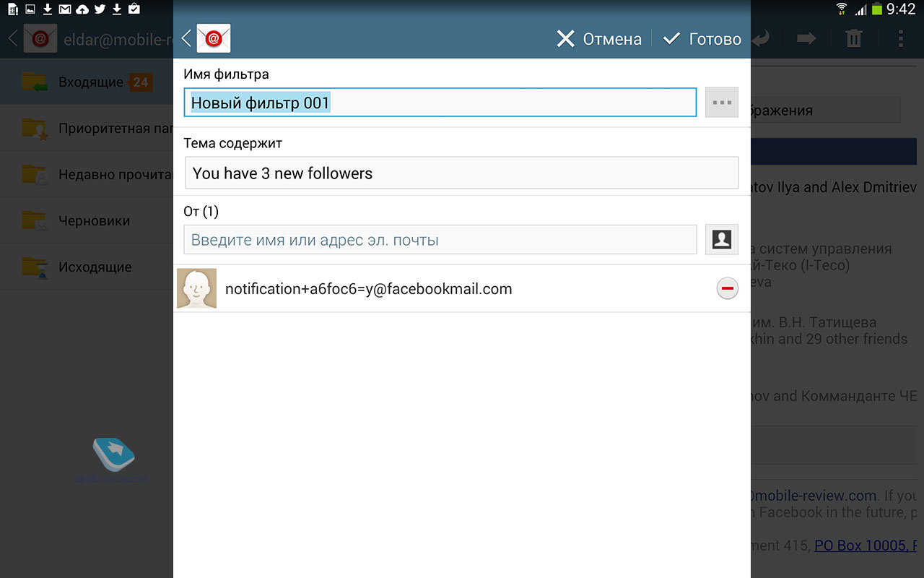Confirm the filter with Готово
Viewport: 924px width, 578px height.
tap(702, 39)
